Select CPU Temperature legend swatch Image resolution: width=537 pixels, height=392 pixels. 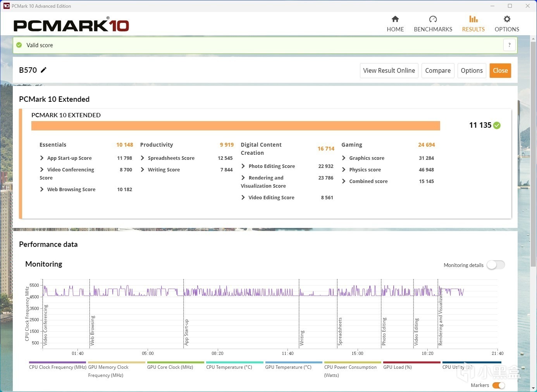[x=235, y=363]
